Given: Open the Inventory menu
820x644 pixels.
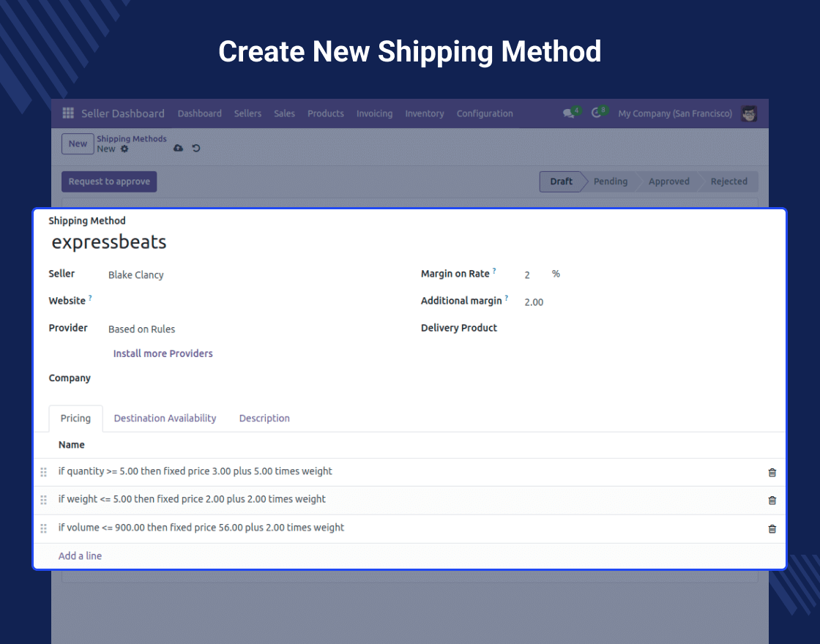Looking at the screenshot, I should click(x=424, y=113).
